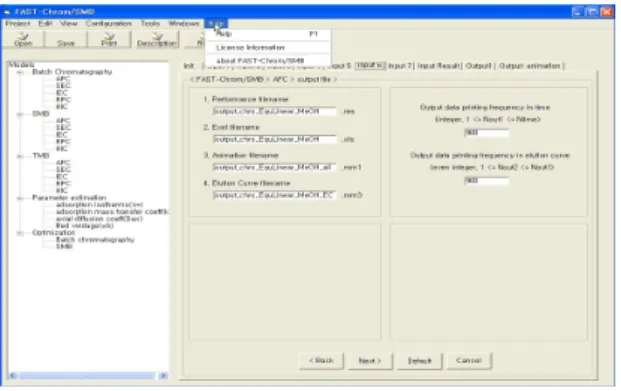621x391 pixels.
Task: Collapse the SMB tree node
Action: click(19, 114)
